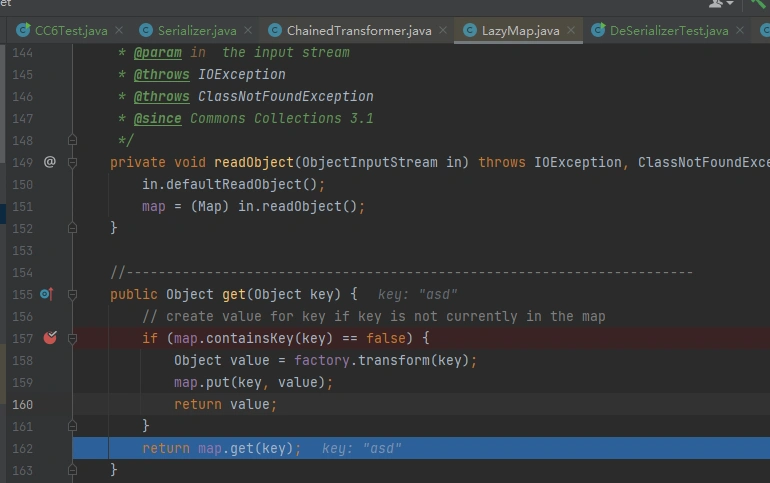Fold the if block at line 157
The image size is (770, 483).
click(x=72, y=338)
